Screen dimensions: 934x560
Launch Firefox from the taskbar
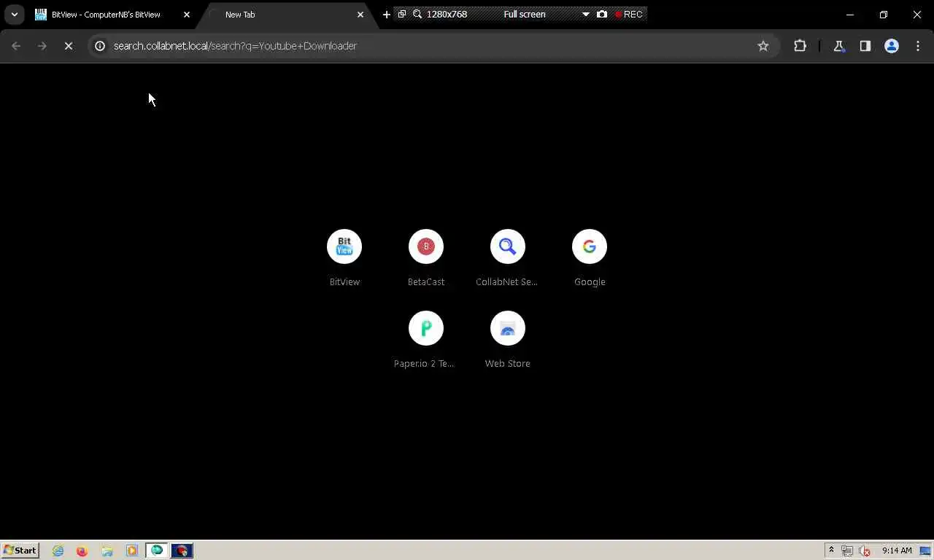[82, 551]
